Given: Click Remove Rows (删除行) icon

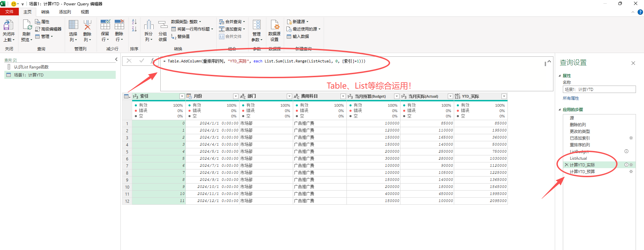Looking at the screenshot, I should click(119, 25).
